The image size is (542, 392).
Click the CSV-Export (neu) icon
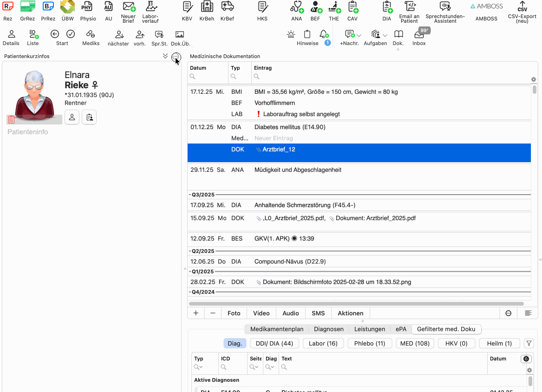(x=522, y=7)
